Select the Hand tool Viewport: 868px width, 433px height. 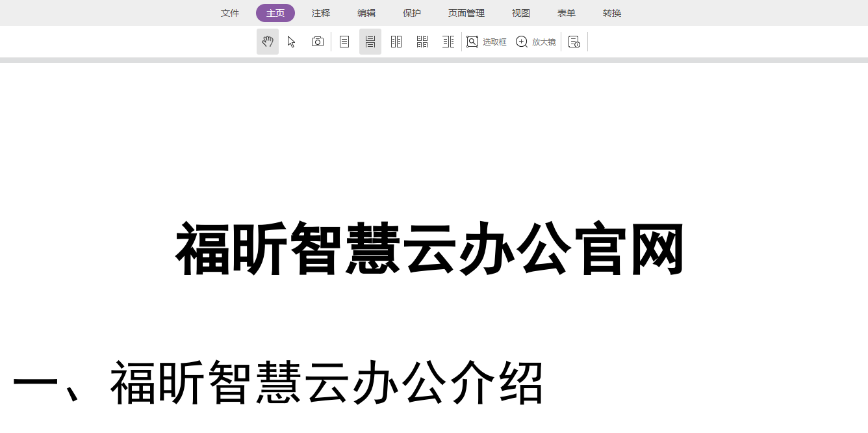[x=268, y=41]
